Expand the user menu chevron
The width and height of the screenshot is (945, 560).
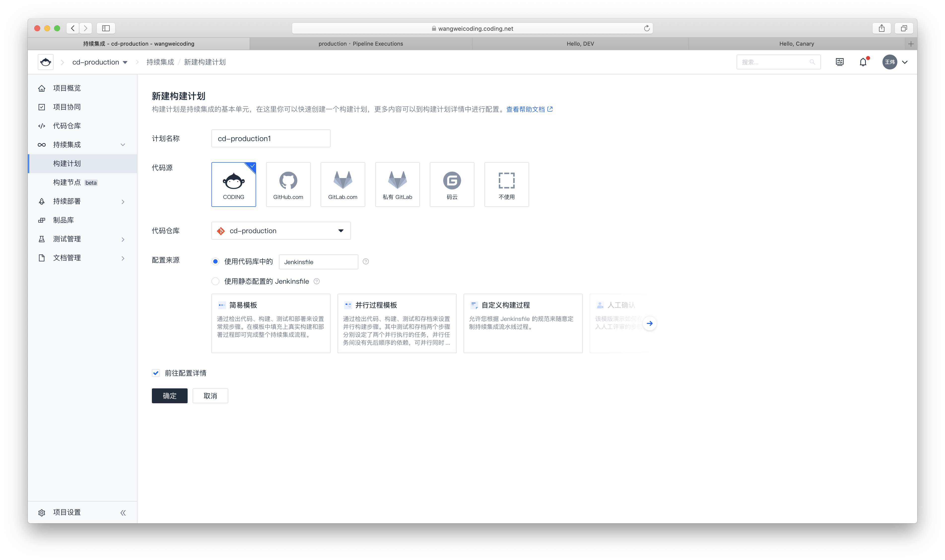[905, 62]
